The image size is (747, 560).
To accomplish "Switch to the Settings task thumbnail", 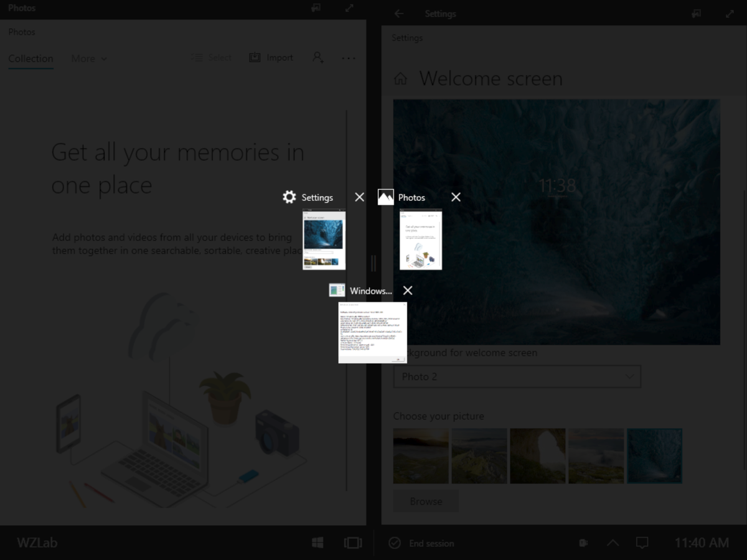I will (324, 240).
